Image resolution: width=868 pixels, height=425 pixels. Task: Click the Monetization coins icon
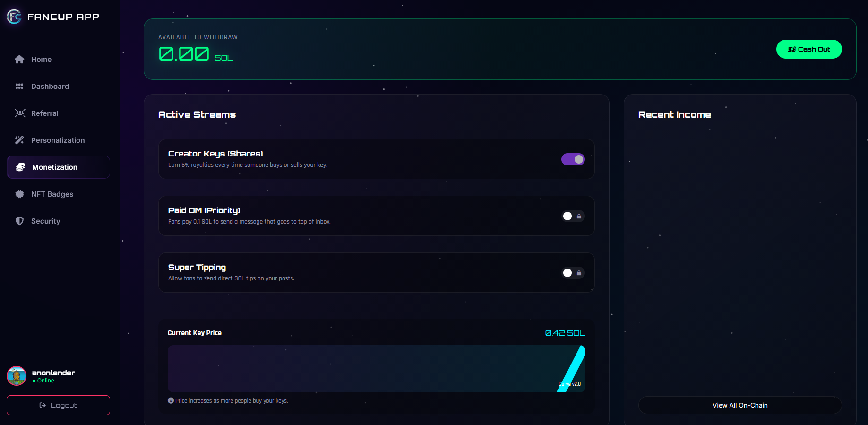pyautogui.click(x=20, y=167)
